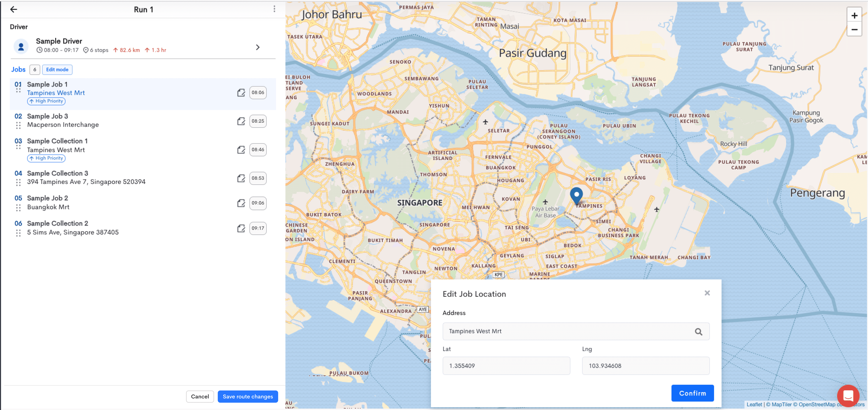Click the address search magnifier icon
Viewport: 868px width, 410px height.
click(699, 332)
